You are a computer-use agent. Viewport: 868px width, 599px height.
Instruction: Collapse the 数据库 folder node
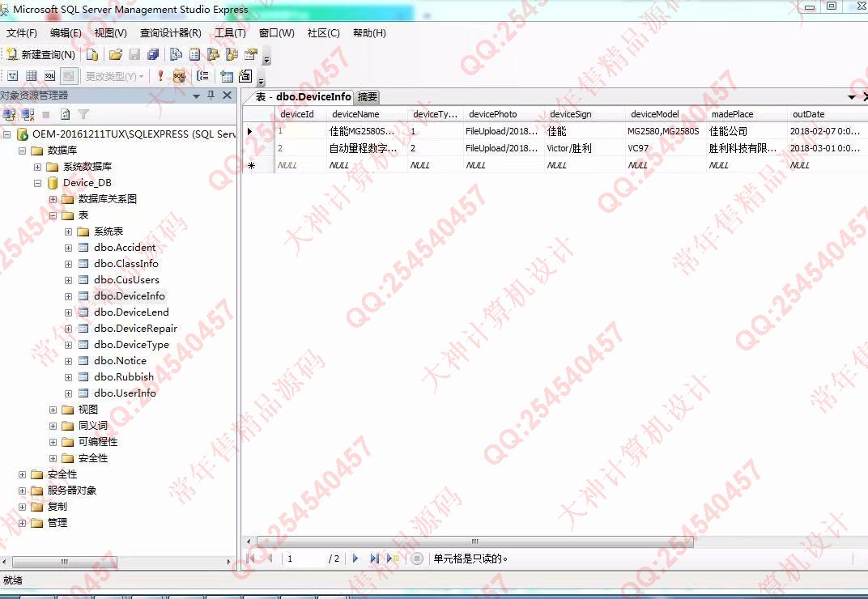(x=23, y=151)
